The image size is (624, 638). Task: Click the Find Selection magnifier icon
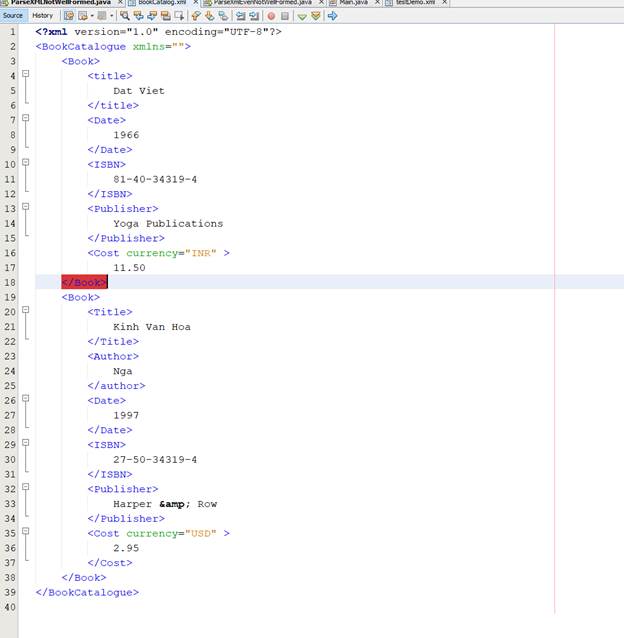pyautogui.click(x=124, y=16)
